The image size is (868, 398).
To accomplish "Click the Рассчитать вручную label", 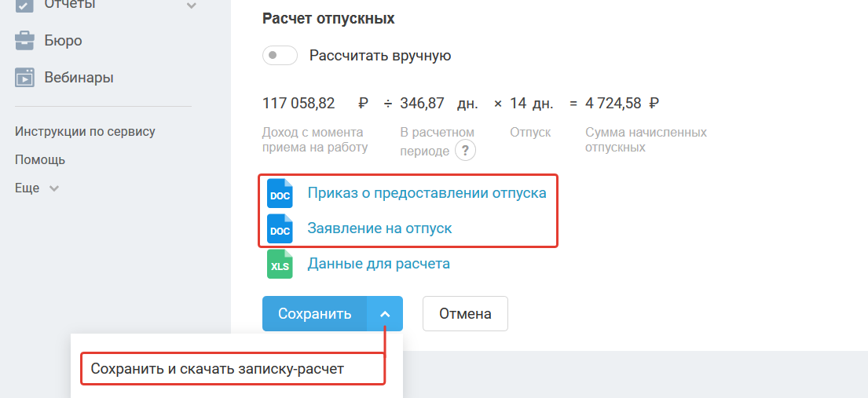I will pos(380,56).
